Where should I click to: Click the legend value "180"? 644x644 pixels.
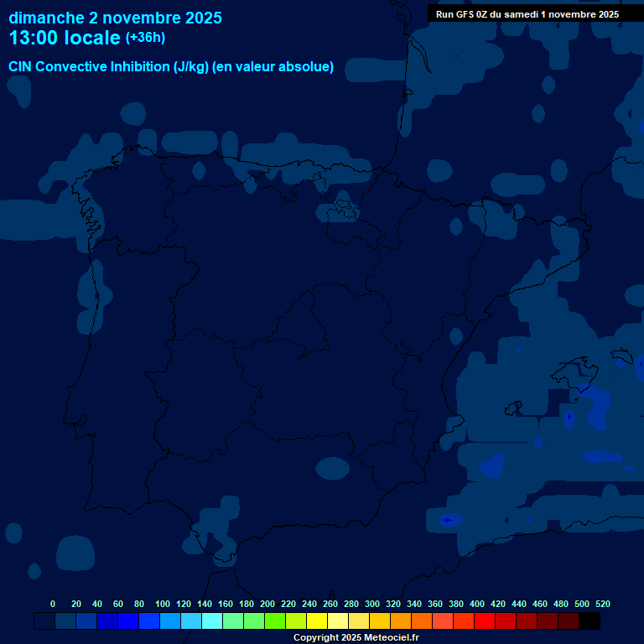247,604
